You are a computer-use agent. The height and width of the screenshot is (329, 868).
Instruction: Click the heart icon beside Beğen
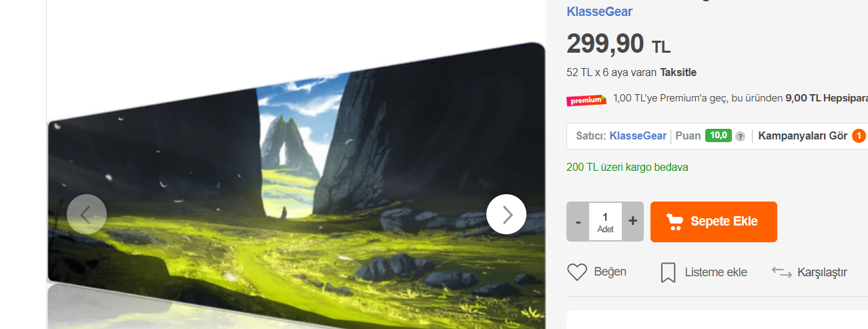[577, 272]
